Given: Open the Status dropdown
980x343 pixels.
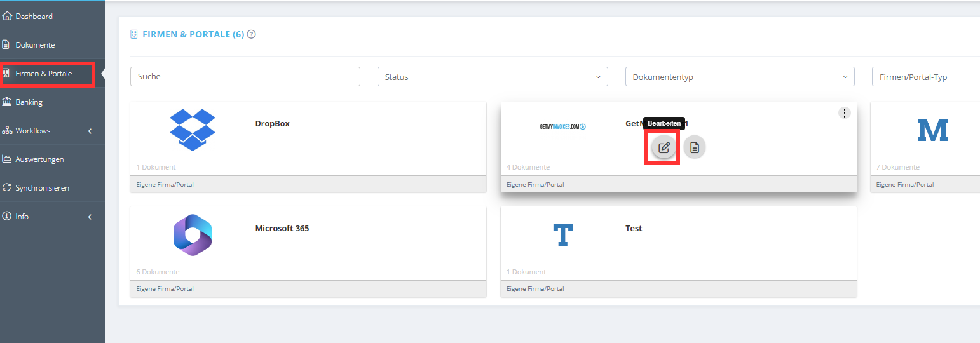Looking at the screenshot, I should pos(493,77).
